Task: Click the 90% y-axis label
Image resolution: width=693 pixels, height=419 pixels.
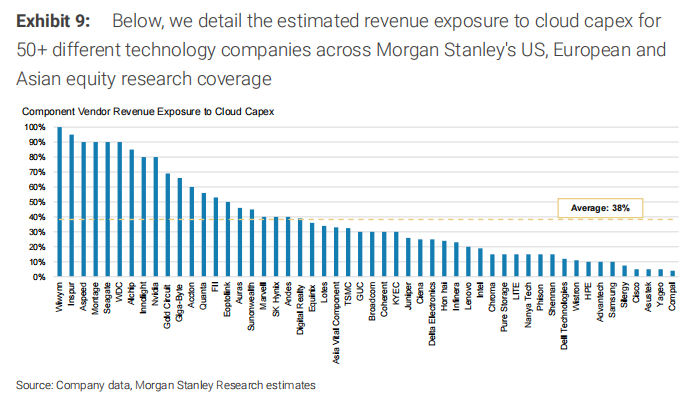Action: point(37,142)
